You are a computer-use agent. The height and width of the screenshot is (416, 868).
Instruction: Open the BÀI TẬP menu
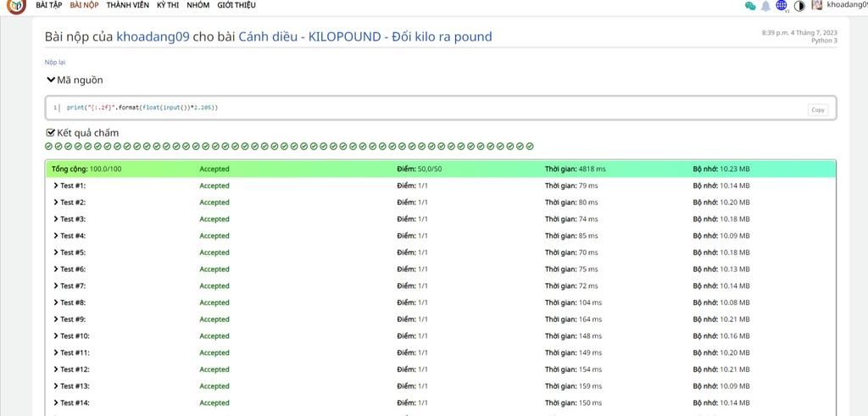(x=48, y=5)
